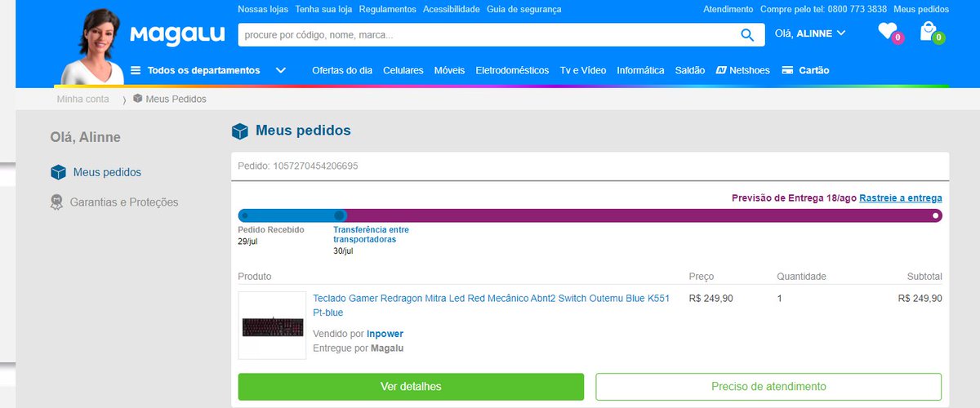Click the Meus pedidos sidebar label
The image size is (980, 408).
click(107, 172)
